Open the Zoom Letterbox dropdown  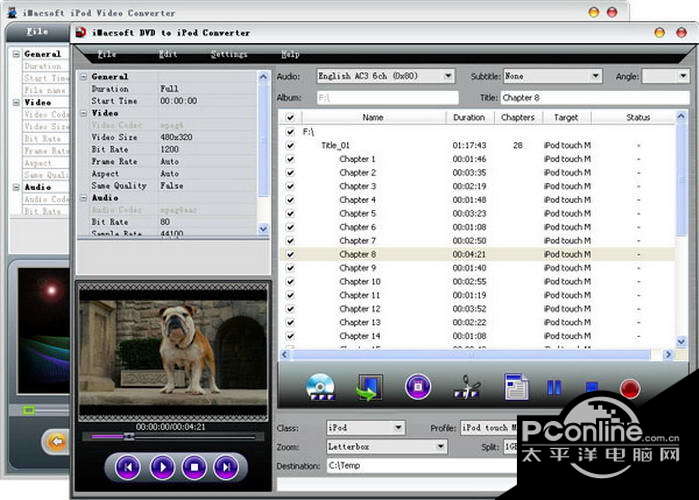click(x=440, y=447)
